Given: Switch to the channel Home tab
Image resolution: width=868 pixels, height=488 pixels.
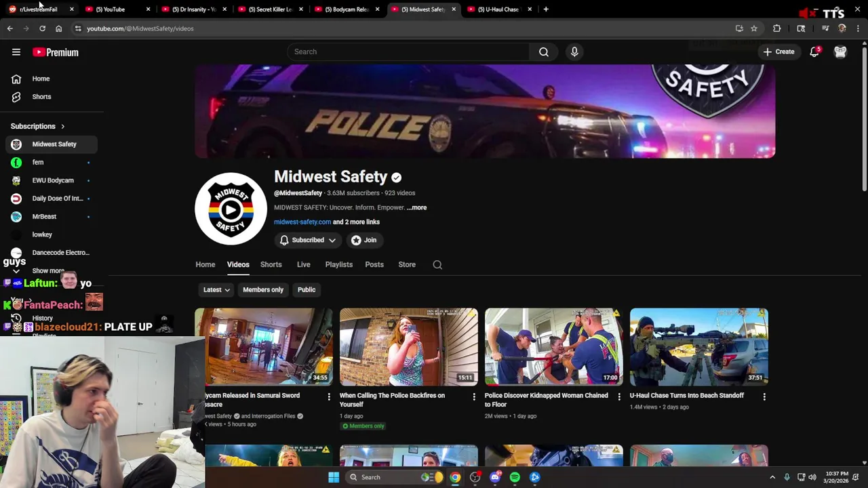Looking at the screenshot, I should 205,265.
